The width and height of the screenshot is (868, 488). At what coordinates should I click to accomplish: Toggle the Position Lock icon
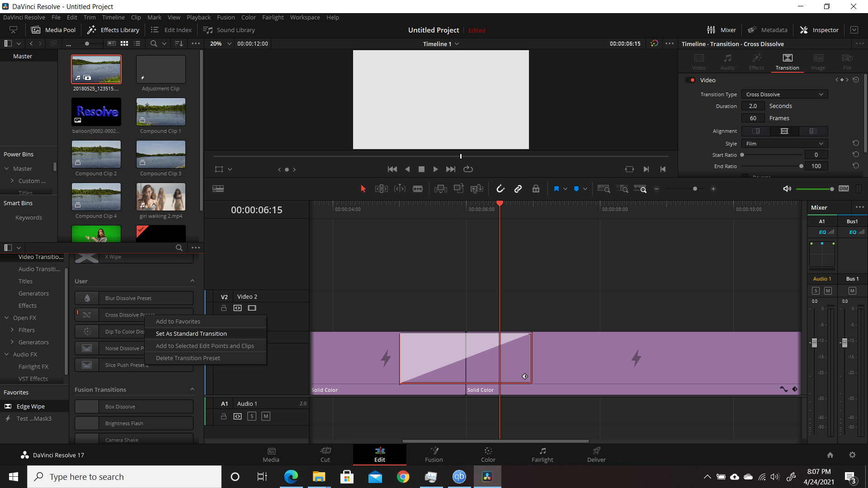[536, 189]
